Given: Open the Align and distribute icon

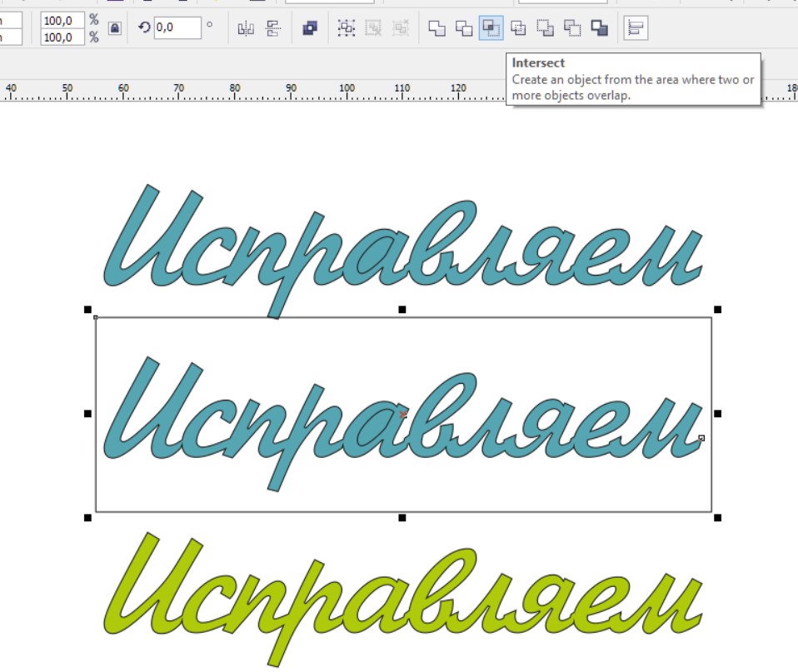Looking at the screenshot, I should click(636, 28).
